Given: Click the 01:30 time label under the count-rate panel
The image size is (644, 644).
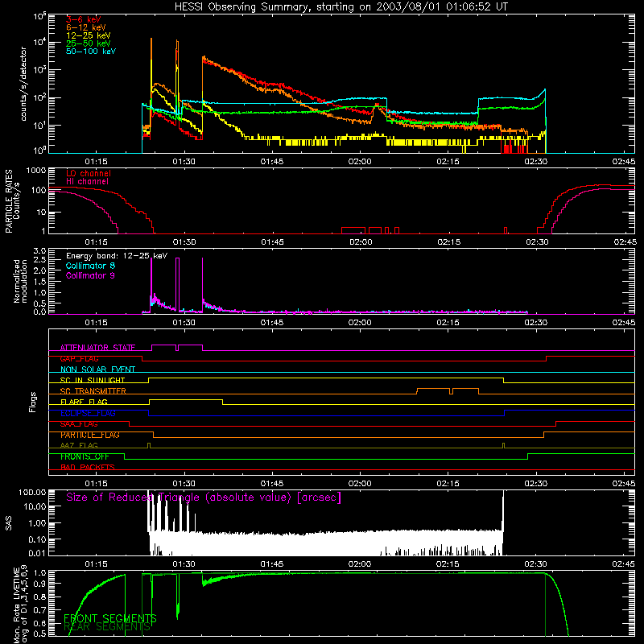Looking at the screenshot, I should click(x=184, y=162).
